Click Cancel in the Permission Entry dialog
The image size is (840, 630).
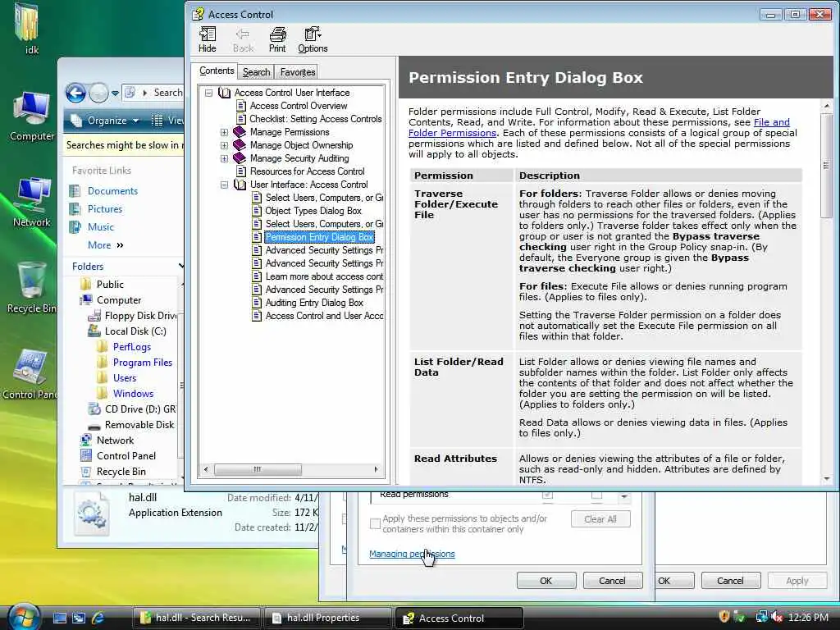point(612,581)
